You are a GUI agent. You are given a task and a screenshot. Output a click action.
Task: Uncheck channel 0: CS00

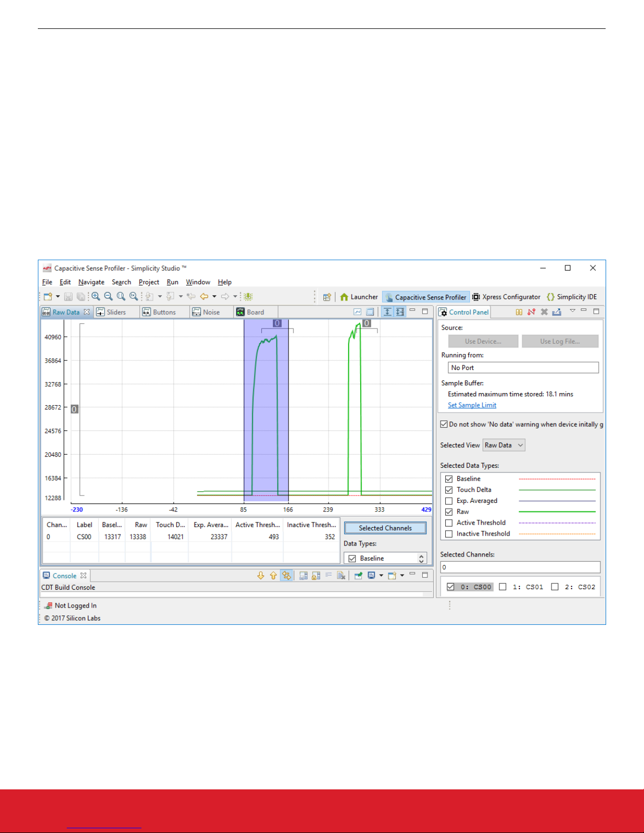(451, 587)
